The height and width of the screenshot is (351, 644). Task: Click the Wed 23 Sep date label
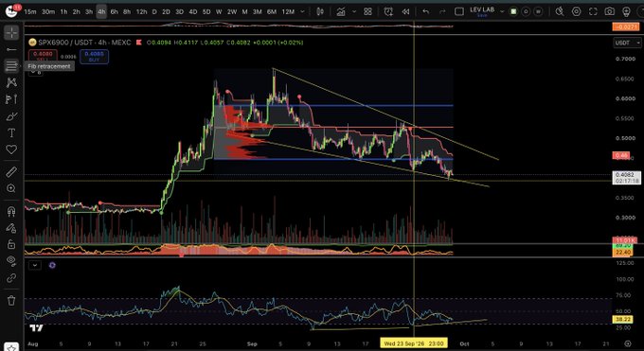(x=414, y=343)
